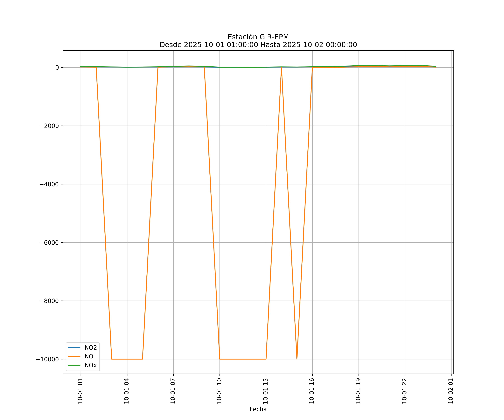Click the chart title Estación GIR-EPM
The width and height of the screenshot is (504, 420).
point(258,37)
